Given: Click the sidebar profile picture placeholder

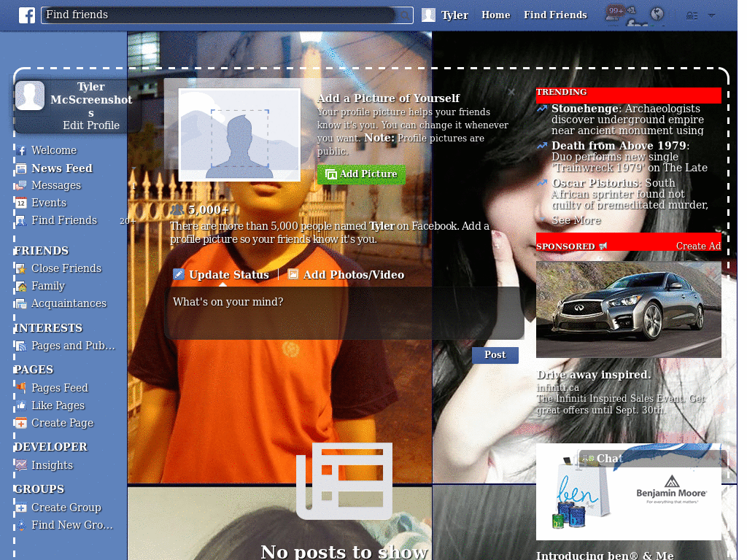Looking at the screenshot, I should [x=29, y=96].
